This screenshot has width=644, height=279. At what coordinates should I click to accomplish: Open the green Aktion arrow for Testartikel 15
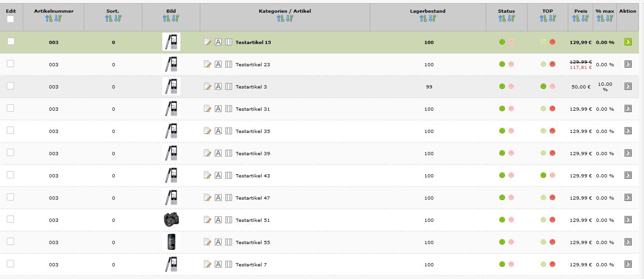point(628,42)
